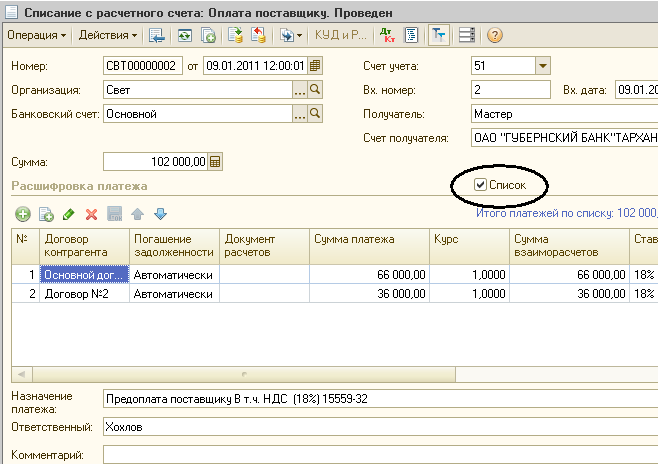Delete row with the red X icon
Image resolution: width=658 pixels, height=464 pixels.
91,214
